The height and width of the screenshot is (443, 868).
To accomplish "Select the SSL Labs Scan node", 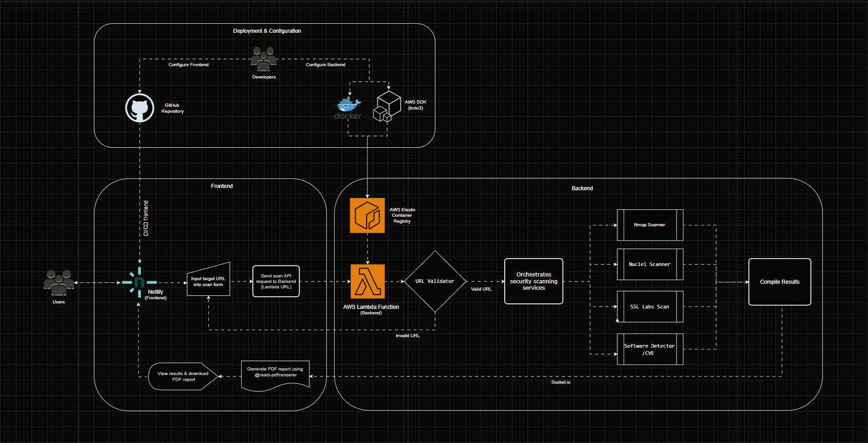I will [x=650, y=307].
